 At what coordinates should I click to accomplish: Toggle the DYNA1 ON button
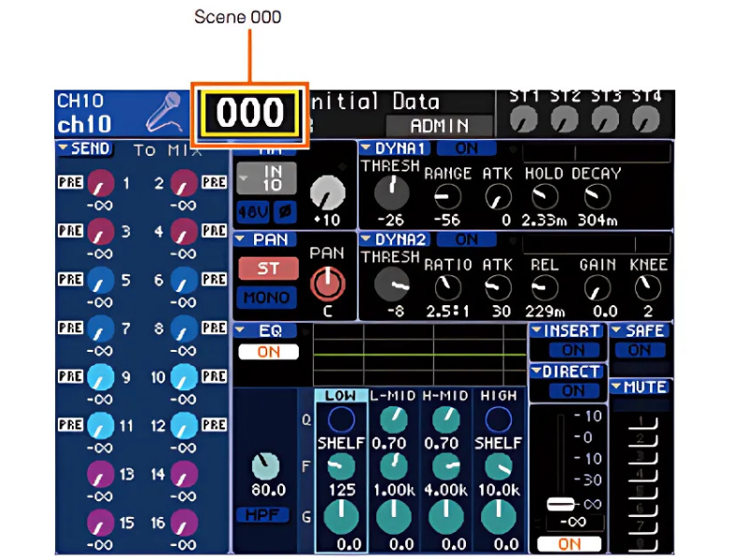tap(466, 148)
